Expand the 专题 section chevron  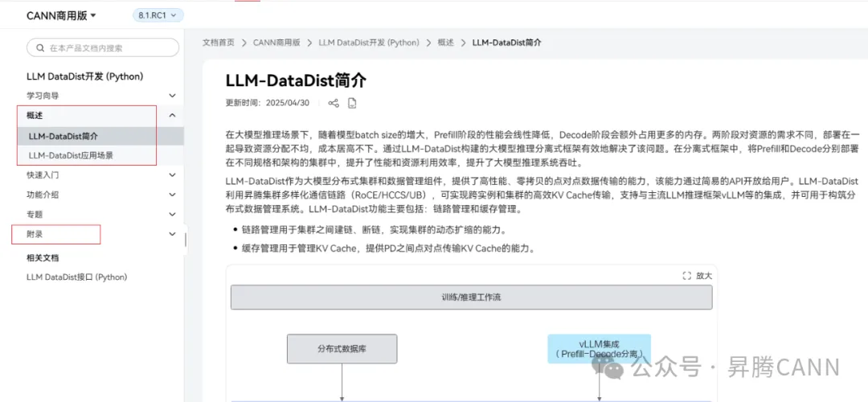(172, 215)
